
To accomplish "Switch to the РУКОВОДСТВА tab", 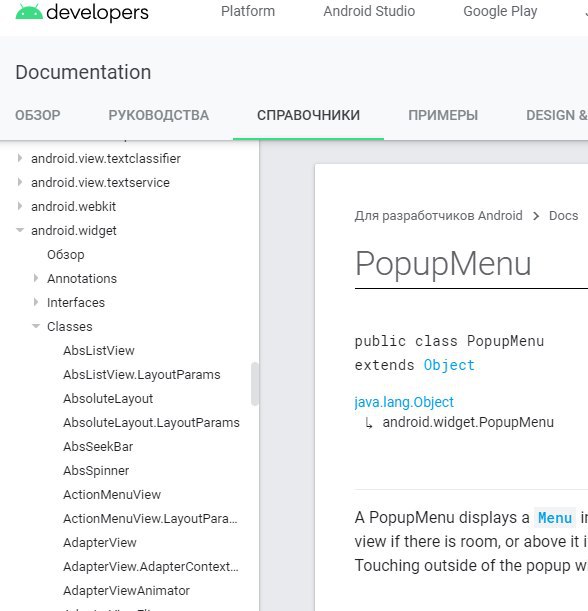I will click(159, 115).
